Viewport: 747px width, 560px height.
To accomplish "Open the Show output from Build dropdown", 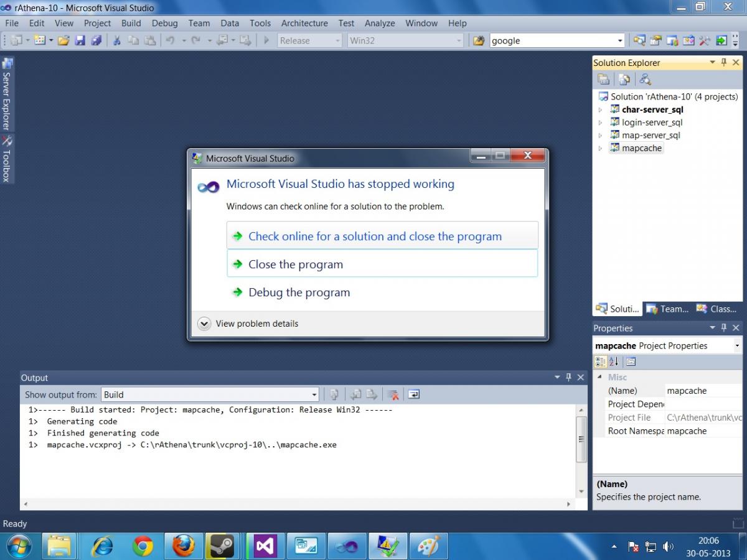I will [x=210, y=394].
